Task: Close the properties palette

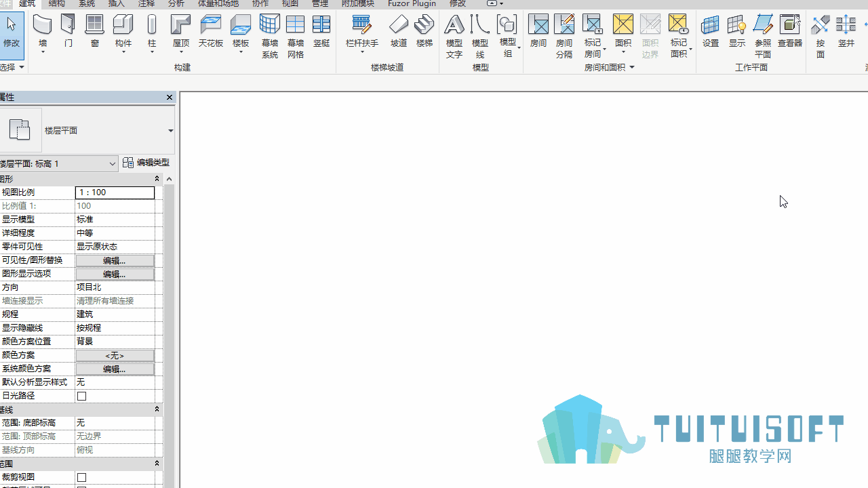Action: pyautogui.click(x=170, y=98)
